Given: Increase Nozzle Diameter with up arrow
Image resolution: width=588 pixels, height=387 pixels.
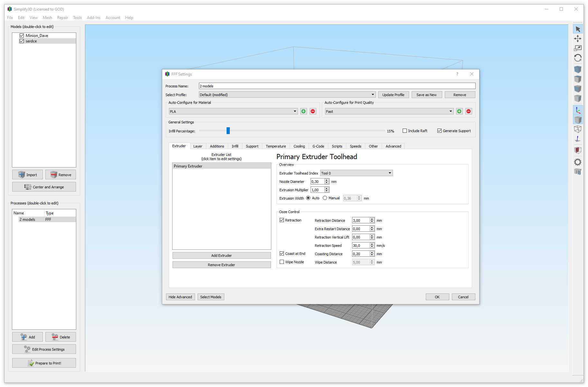Looking at the screenshot, I should [327, 180].
